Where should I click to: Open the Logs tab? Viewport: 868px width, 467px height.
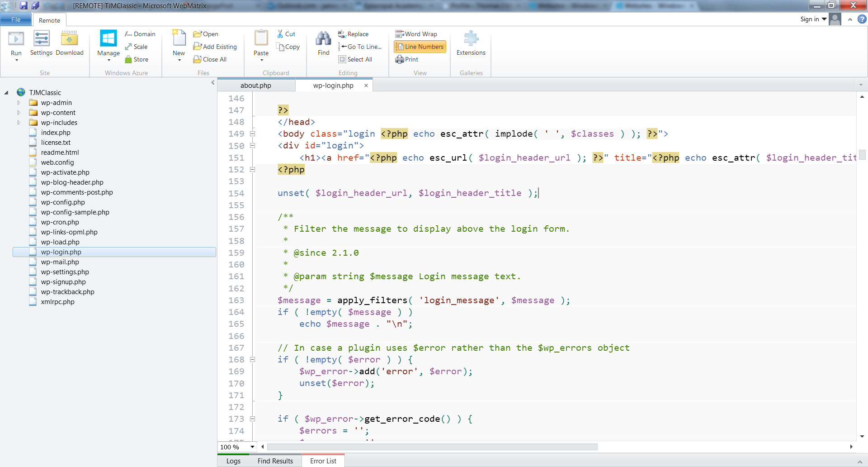(x=233, y=461)
